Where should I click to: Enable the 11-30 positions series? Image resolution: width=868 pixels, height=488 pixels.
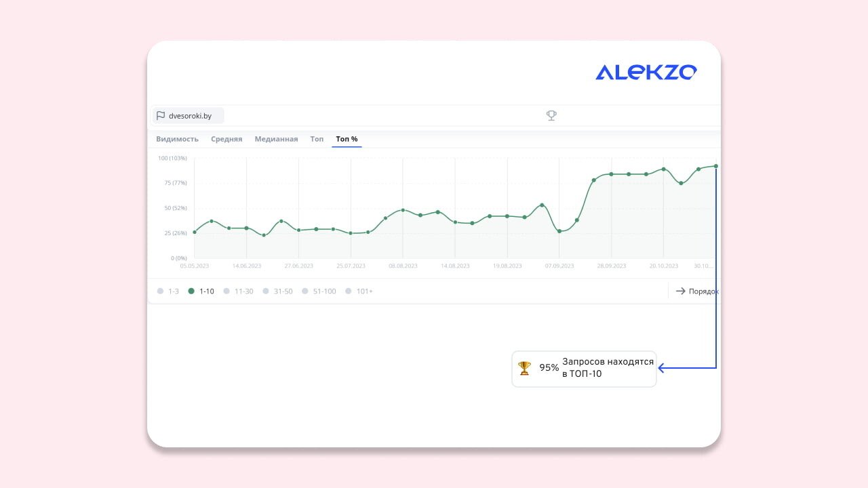[x=238, y=291]
